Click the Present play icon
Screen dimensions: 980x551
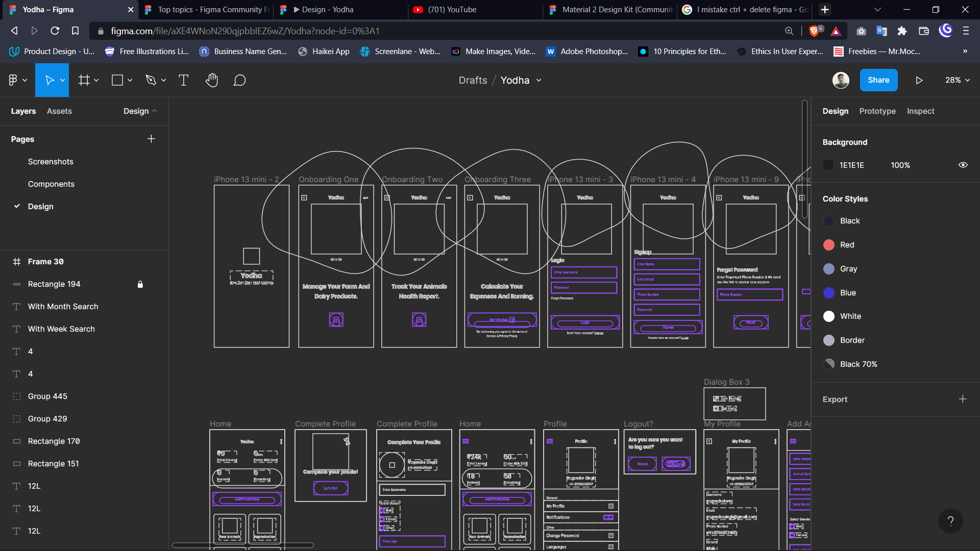[x=919, y=80]
